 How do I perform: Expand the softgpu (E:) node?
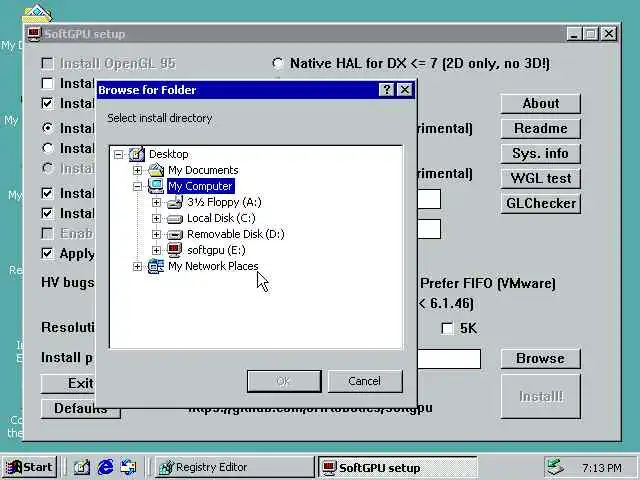pyautogui.click(x=156, y=250)
